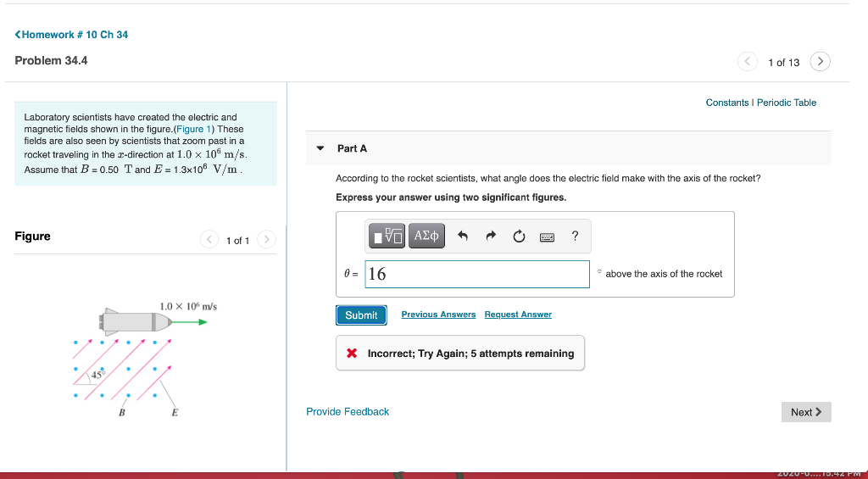Show previous figure arrow
The image size is (868, 479).
coord(209,240)
